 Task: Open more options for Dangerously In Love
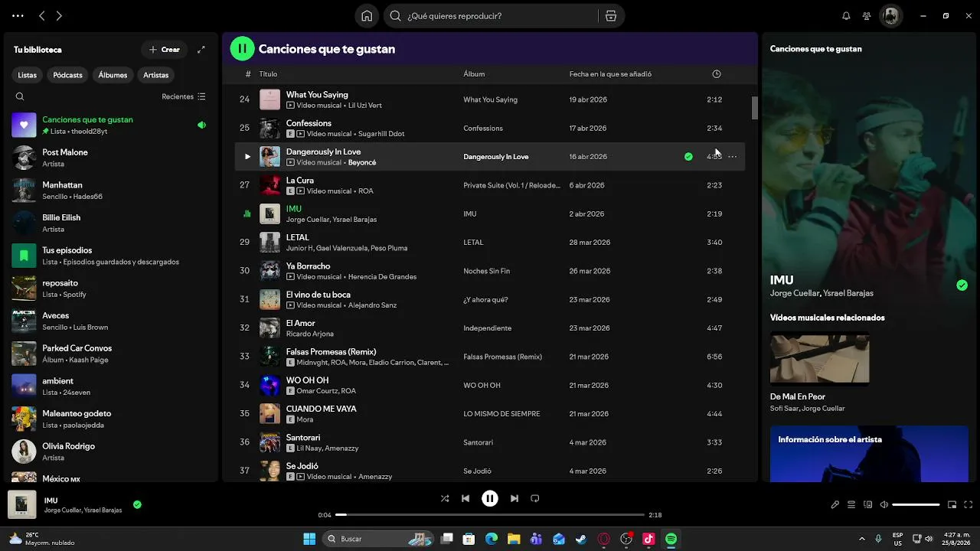tap(733, 157)
